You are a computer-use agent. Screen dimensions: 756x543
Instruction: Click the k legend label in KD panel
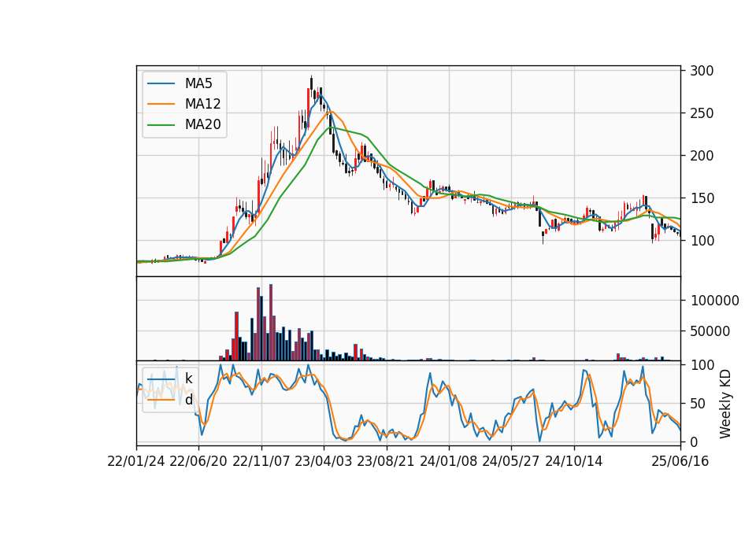(188, 379)
